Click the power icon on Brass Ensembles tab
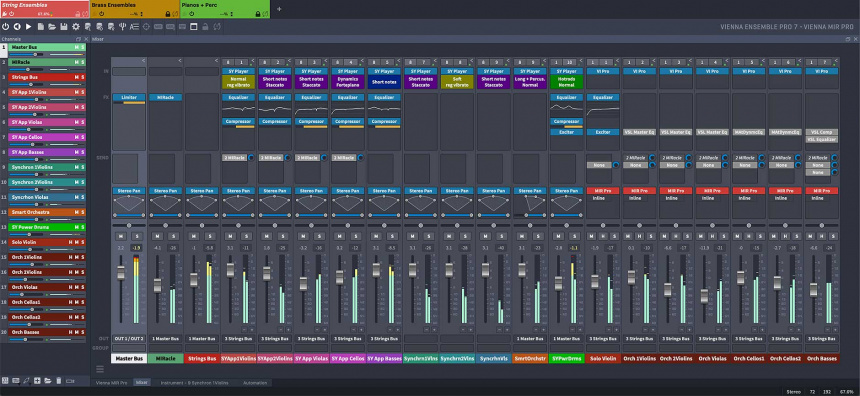 (102, 14)
